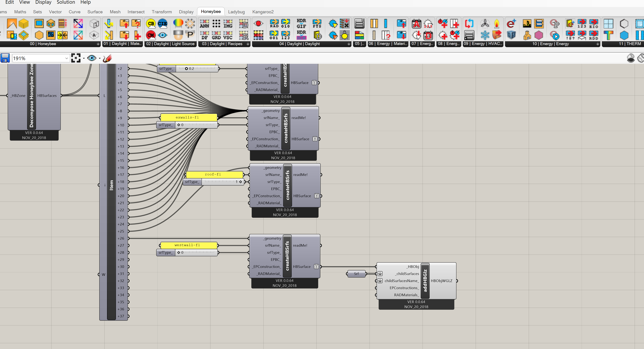Toggle the arrow icon on childSurfacesName_ input
The height and width of the screenshot is (349, 644).
[x=380, y=281]
